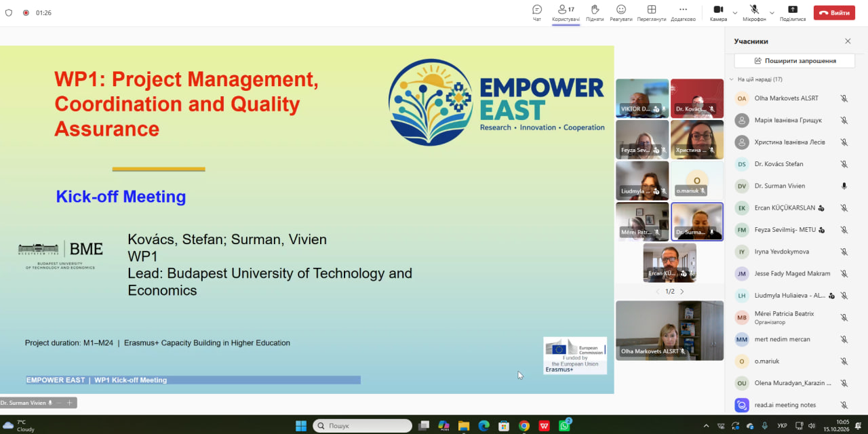The height and width of the screenshot is (434, 868).
Task: Switch the УКР keyboard language indicator
Action: coord(782,426)
